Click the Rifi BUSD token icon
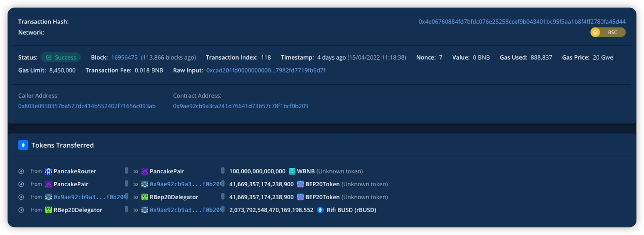 pos(320,210)
